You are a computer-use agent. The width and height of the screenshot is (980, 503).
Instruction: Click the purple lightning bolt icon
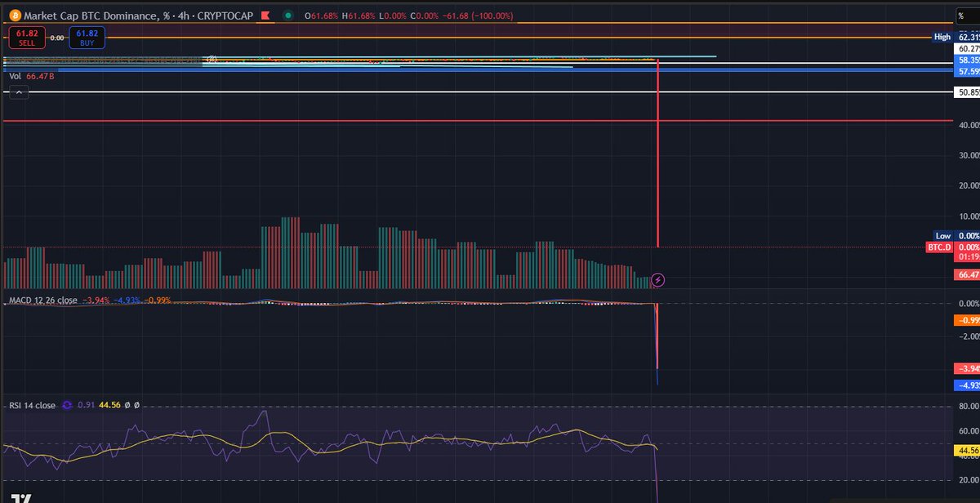point(659,280)
